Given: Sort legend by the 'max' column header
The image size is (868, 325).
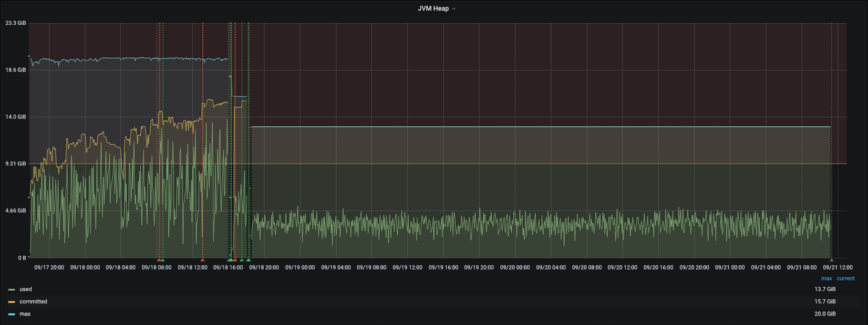Looking at the screenshot, I should pyautogui.click(x=827, y=279).
